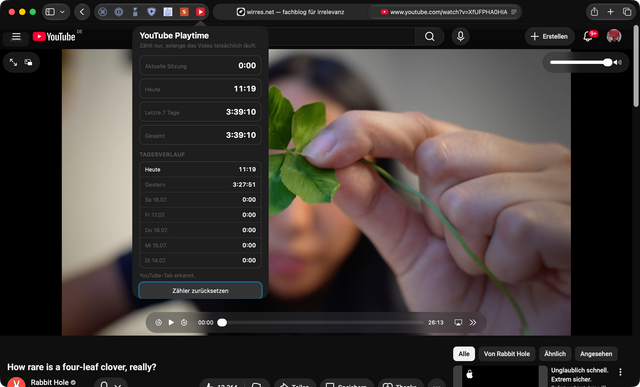Go back with the Safari back arrow
Viewport: 640px width, 387px height.
[x=82, y=12]
